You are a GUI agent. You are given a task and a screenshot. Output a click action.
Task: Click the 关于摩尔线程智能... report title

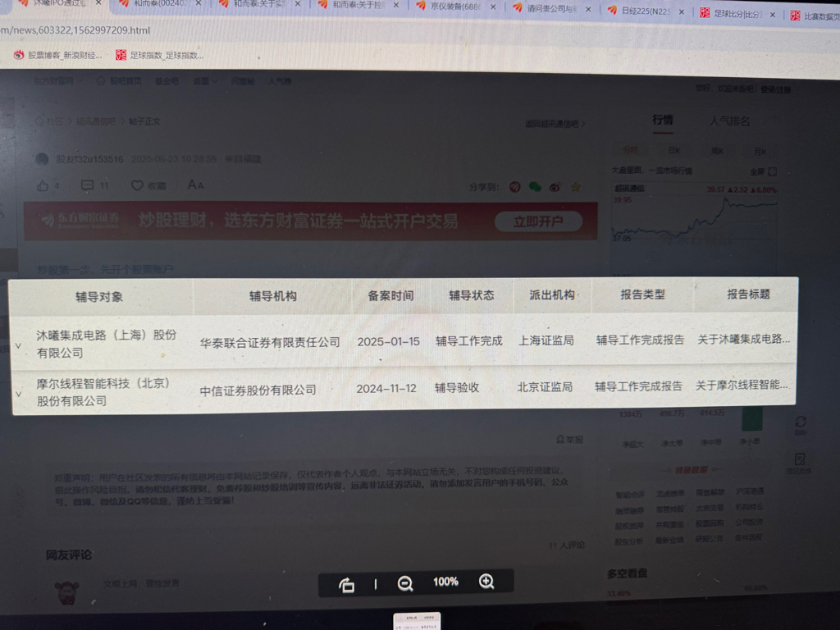point(742,385)
